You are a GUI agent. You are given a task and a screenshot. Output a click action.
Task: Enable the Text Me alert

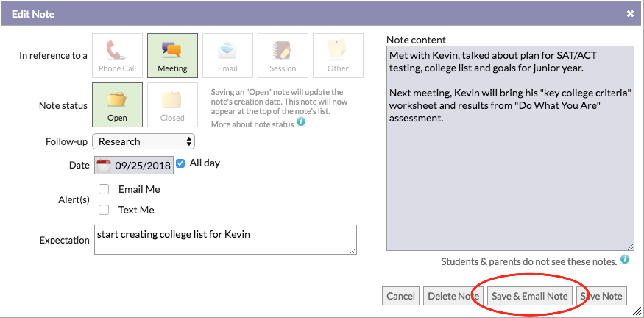(x=104, y=210)
